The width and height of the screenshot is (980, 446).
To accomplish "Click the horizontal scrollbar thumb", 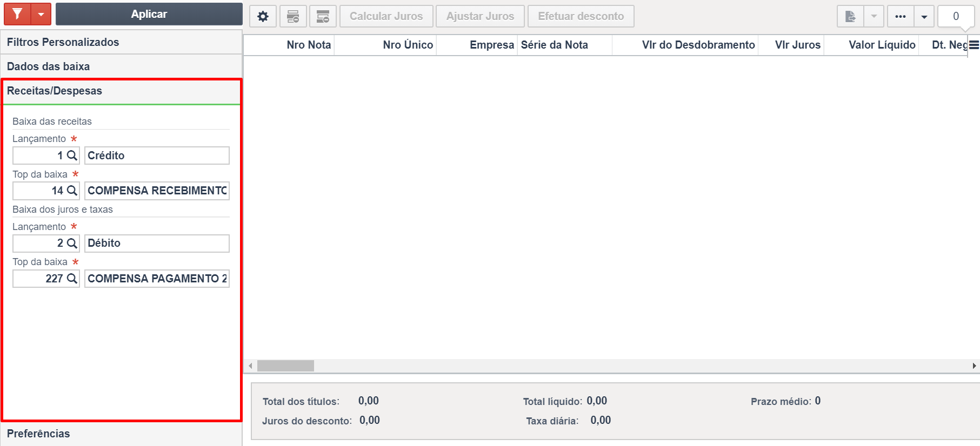I will [285, 366].
